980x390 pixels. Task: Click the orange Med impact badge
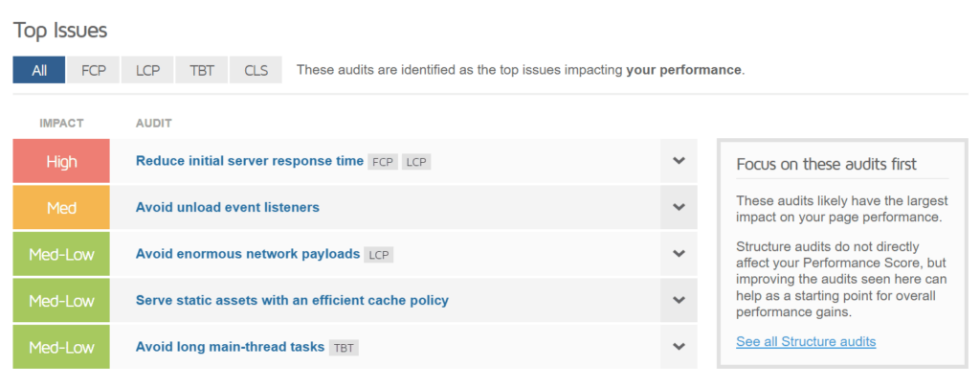point(61,207)
